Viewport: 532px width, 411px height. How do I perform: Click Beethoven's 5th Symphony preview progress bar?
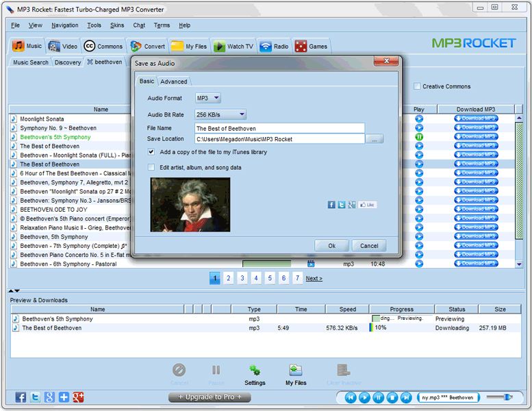[401, 319]
